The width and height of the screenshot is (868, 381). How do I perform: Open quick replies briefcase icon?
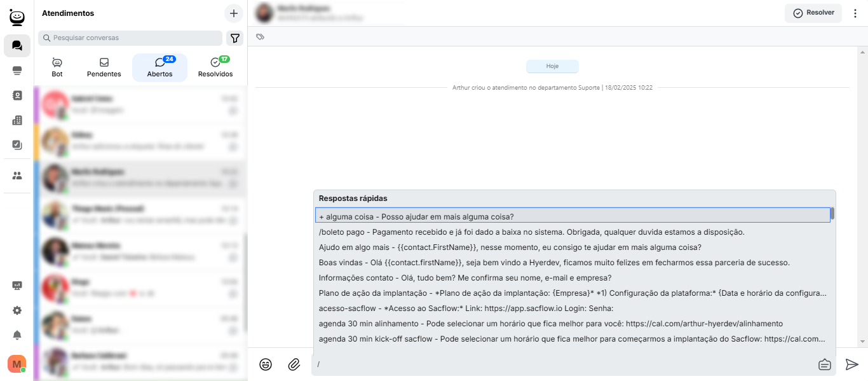824,364
